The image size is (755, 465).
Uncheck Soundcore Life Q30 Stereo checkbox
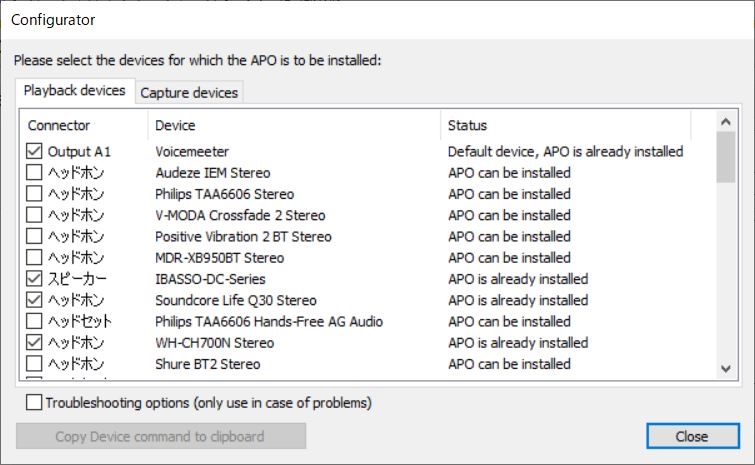pos(34,300)
